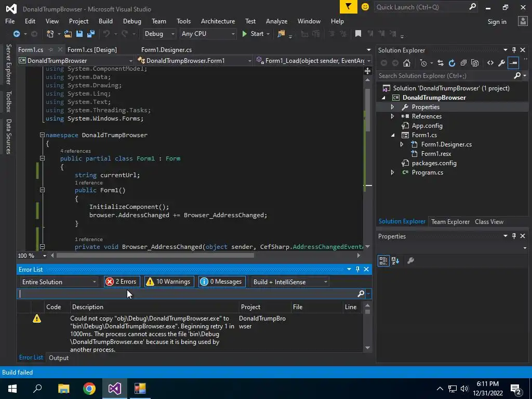Open the Entire Solution scope dropdown
Screen dimensions: 532x399
click(x=59, y=282)
